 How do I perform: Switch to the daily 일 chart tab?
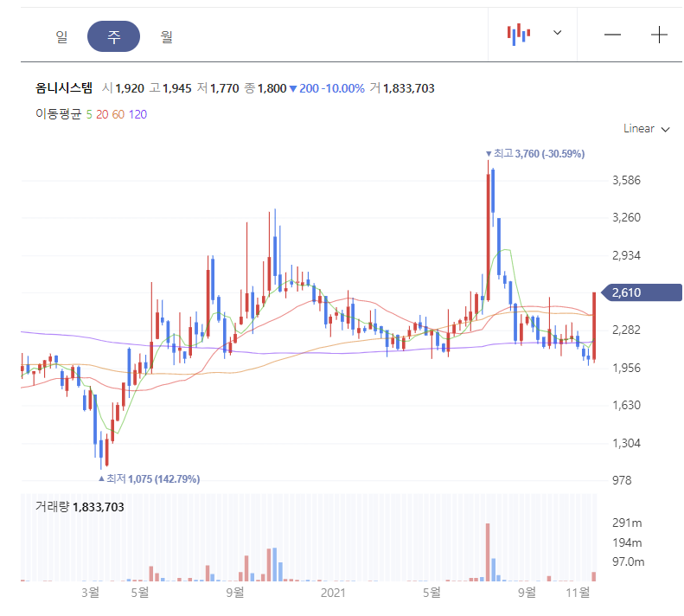(x=61, y=36)
